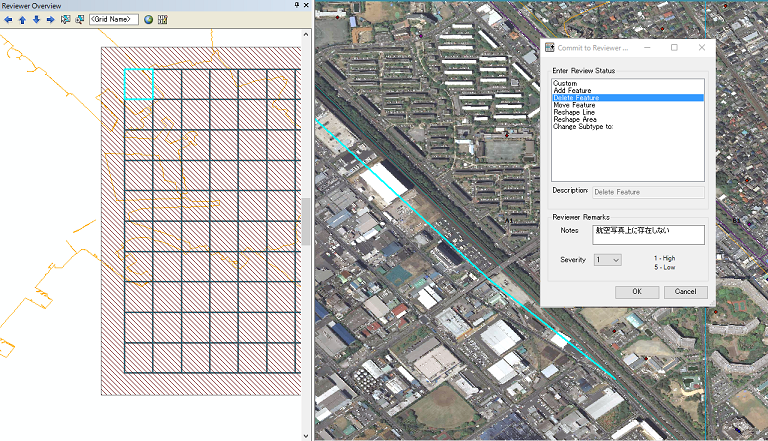The height and width of the screenshot is (441, 768).
Task: Select 'Add Feature' review status
Action: (x=572, y=90)
